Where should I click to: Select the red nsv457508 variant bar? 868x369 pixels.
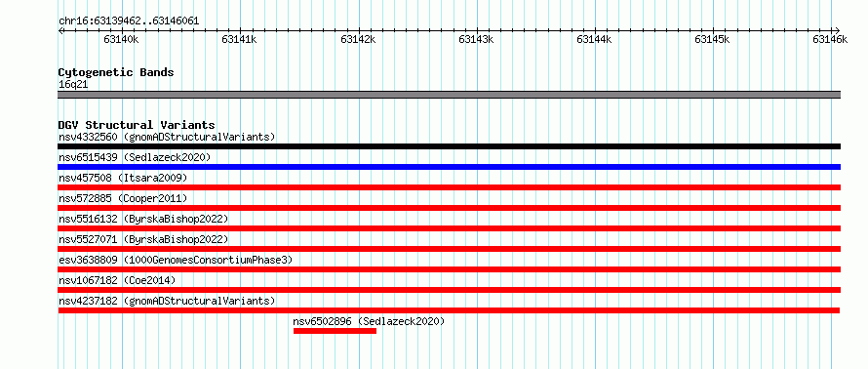point(449,187)
